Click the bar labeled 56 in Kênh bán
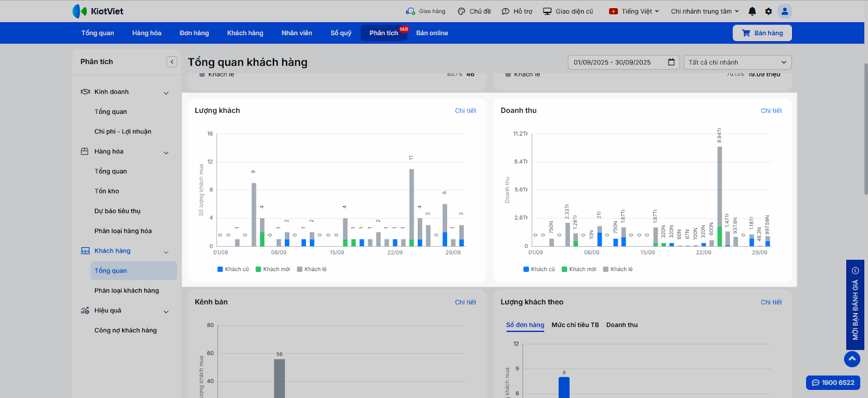868x398 pixels. 279,378
